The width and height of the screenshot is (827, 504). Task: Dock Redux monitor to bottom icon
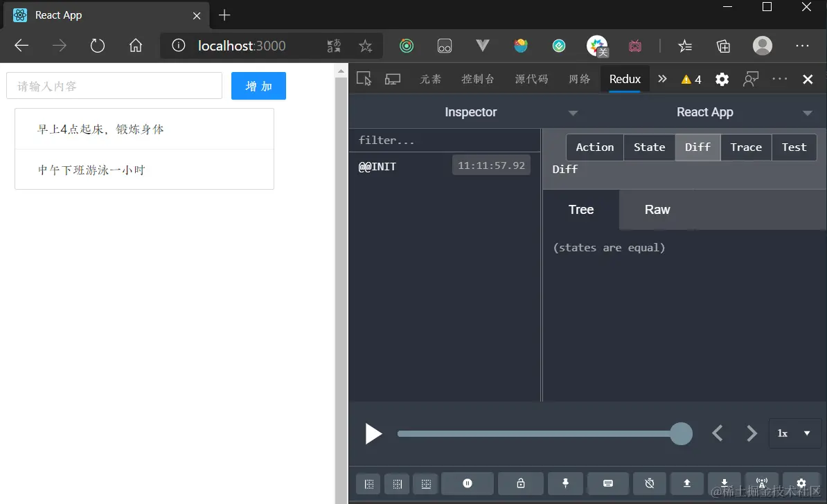point(426,483)
